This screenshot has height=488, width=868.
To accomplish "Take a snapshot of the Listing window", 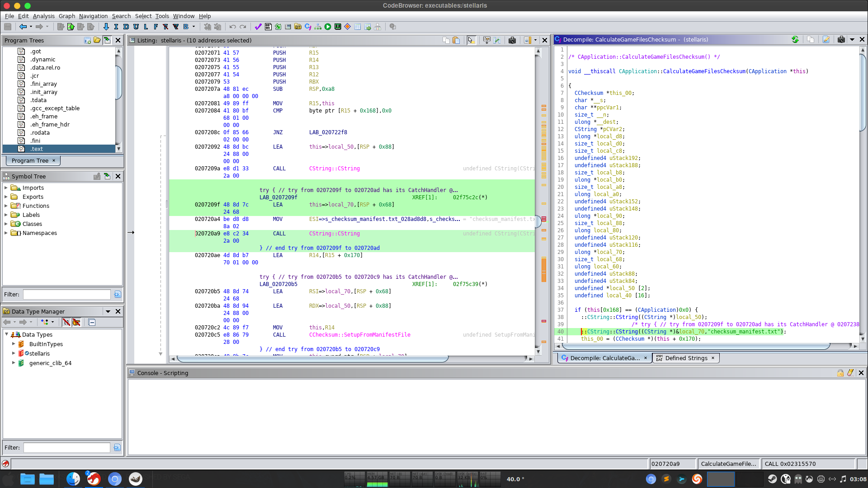I will (x=512, y=40).
